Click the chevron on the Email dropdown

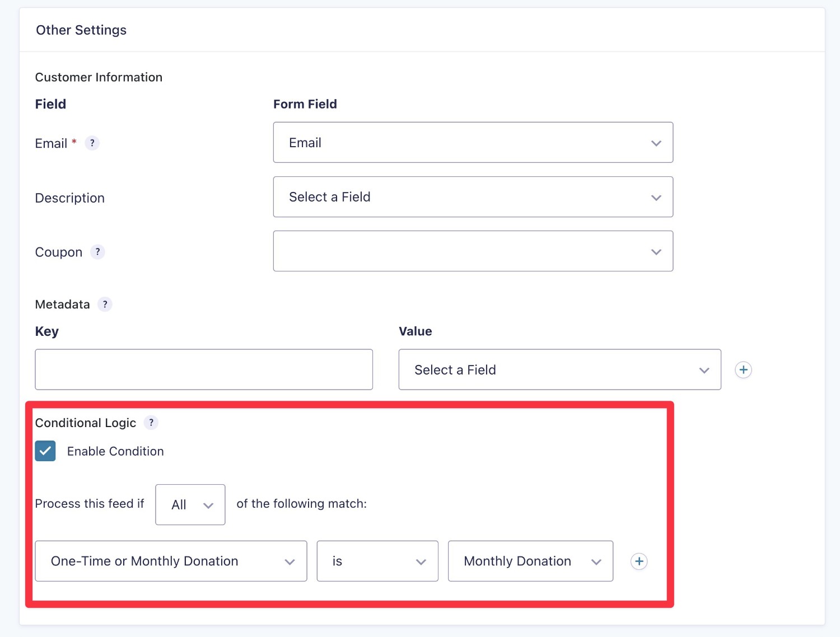click(x=656, y=143)
